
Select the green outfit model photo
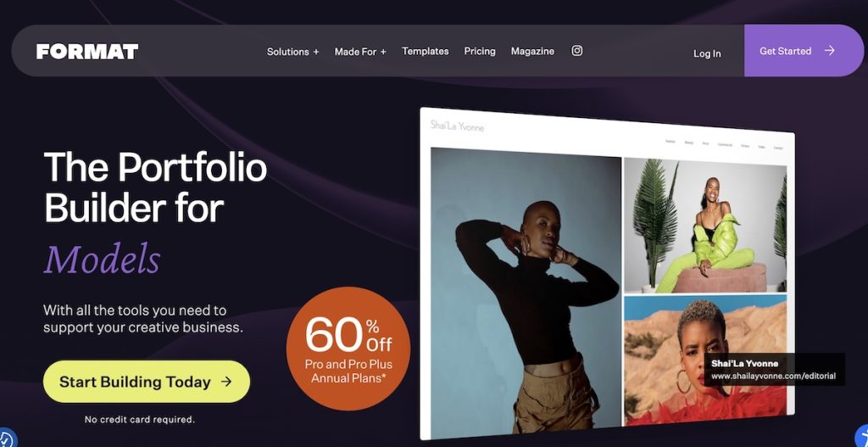pos(705,225)
